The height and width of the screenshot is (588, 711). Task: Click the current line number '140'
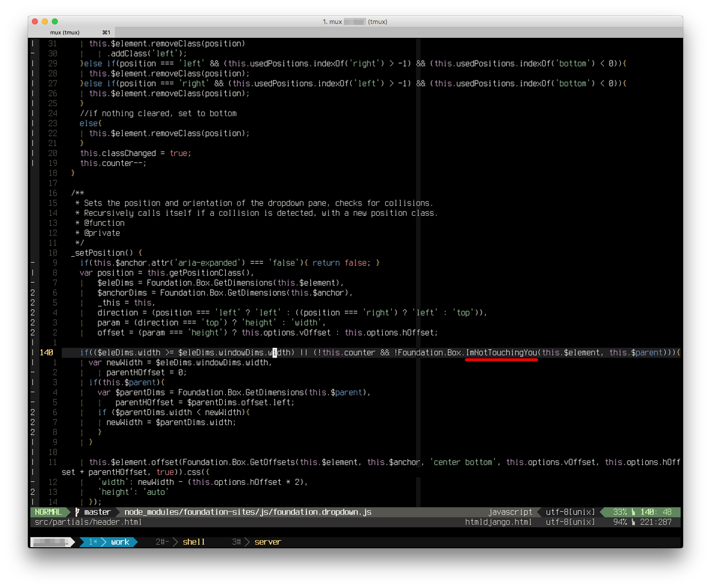coord(47,353)
